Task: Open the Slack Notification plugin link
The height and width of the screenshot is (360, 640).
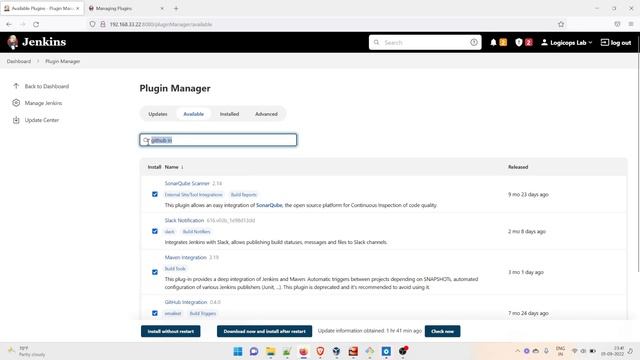Action: (184, 220)
